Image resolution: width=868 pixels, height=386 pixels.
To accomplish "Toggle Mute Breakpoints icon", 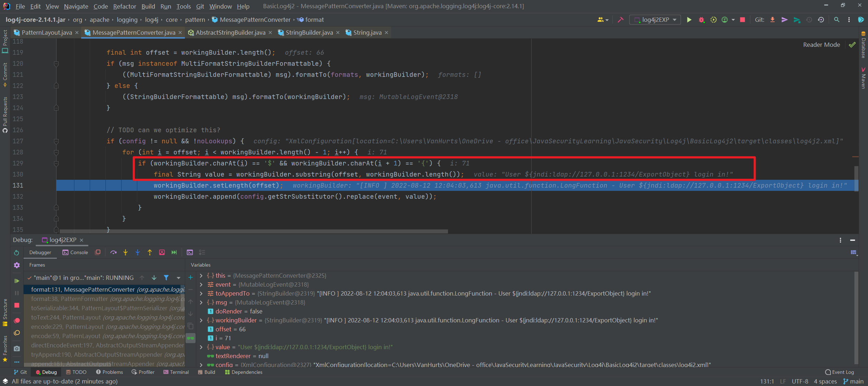I will click(17, 333).
